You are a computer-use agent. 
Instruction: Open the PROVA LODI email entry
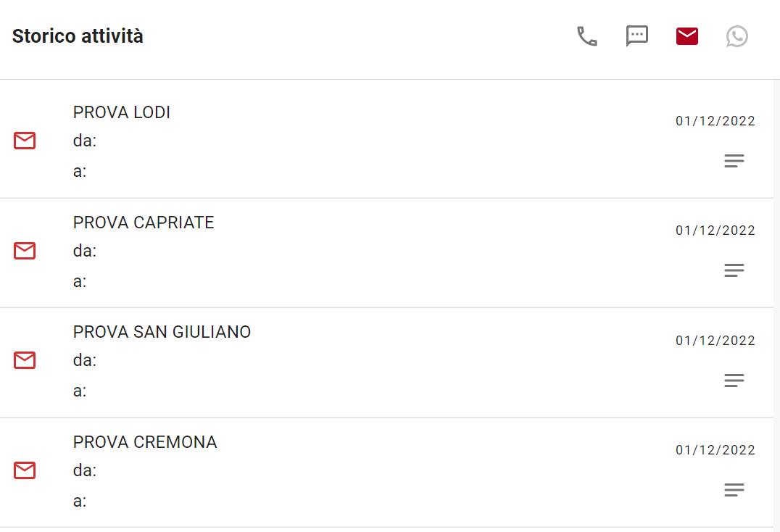[x=122, y=112]
